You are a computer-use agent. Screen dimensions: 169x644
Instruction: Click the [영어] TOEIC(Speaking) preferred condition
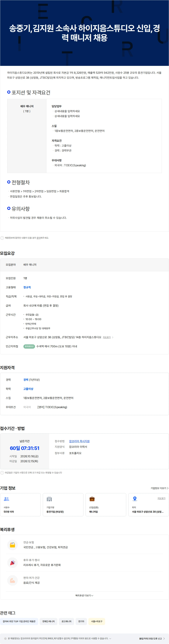point(52,407)
